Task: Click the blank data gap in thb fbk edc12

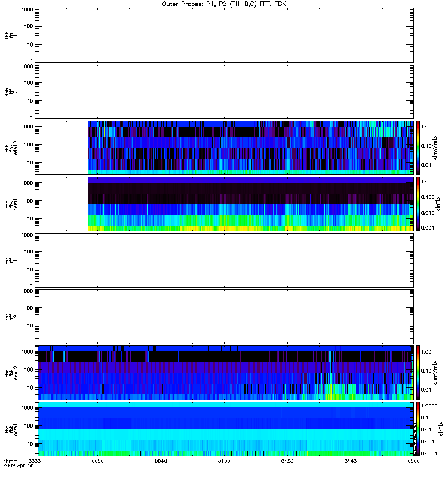Action: coord(62,148)
